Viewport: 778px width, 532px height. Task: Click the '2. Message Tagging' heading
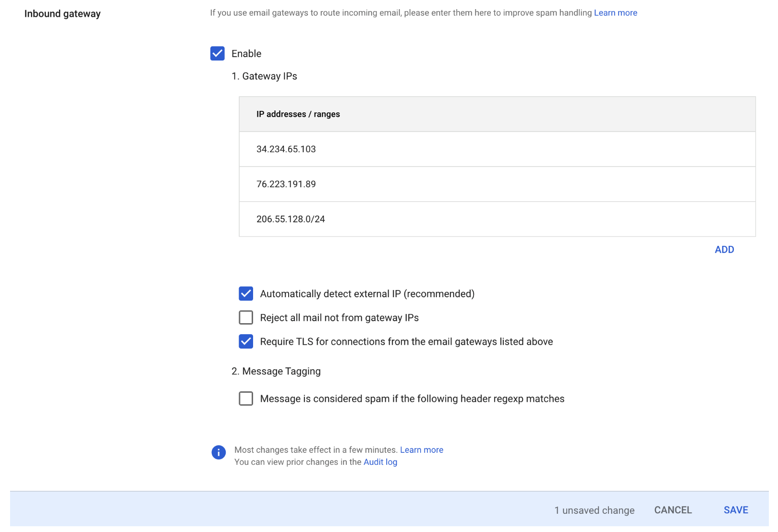tap(277, 371)
